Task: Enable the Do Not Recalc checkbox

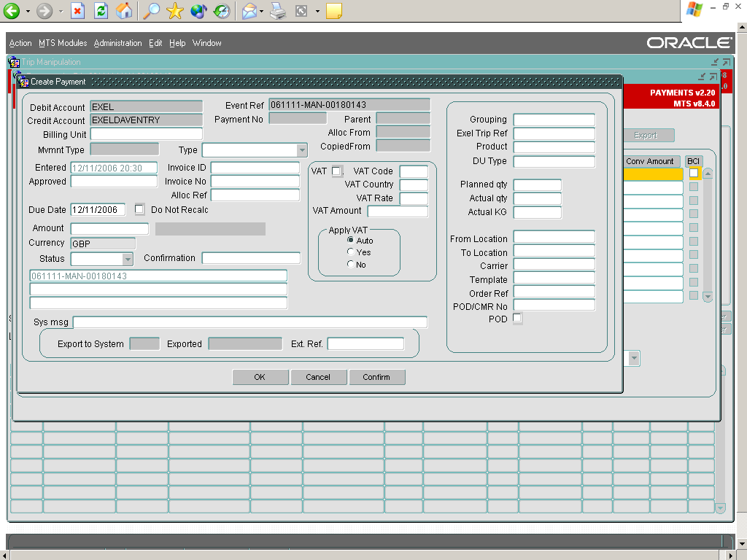Action: (139, 209)
